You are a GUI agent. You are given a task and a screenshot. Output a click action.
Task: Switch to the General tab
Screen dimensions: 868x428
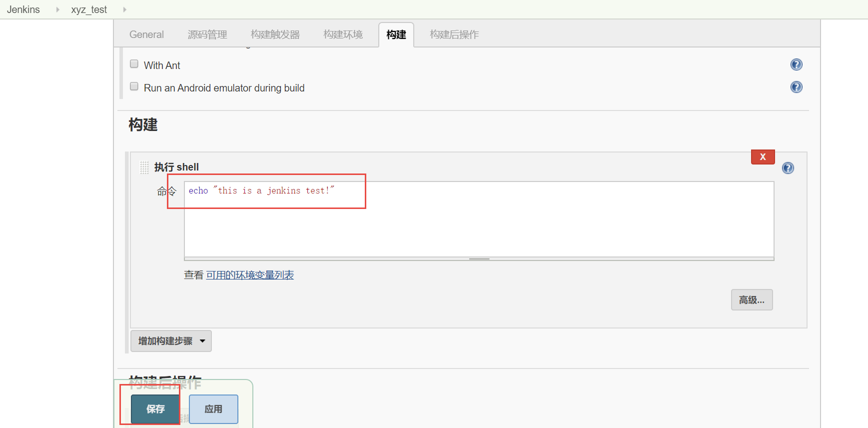146,34
